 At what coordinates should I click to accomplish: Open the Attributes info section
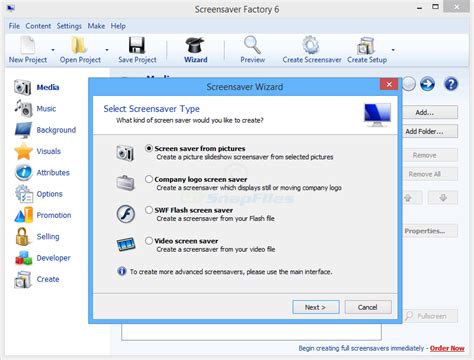tap(42, 173)
